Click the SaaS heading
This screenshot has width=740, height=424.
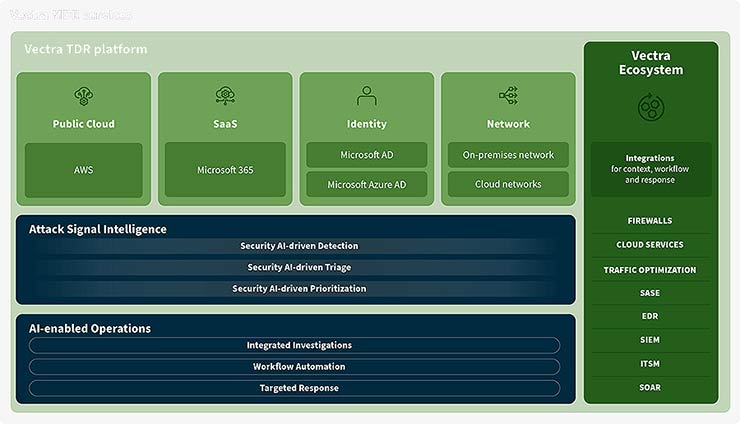[x=225, y=124]
